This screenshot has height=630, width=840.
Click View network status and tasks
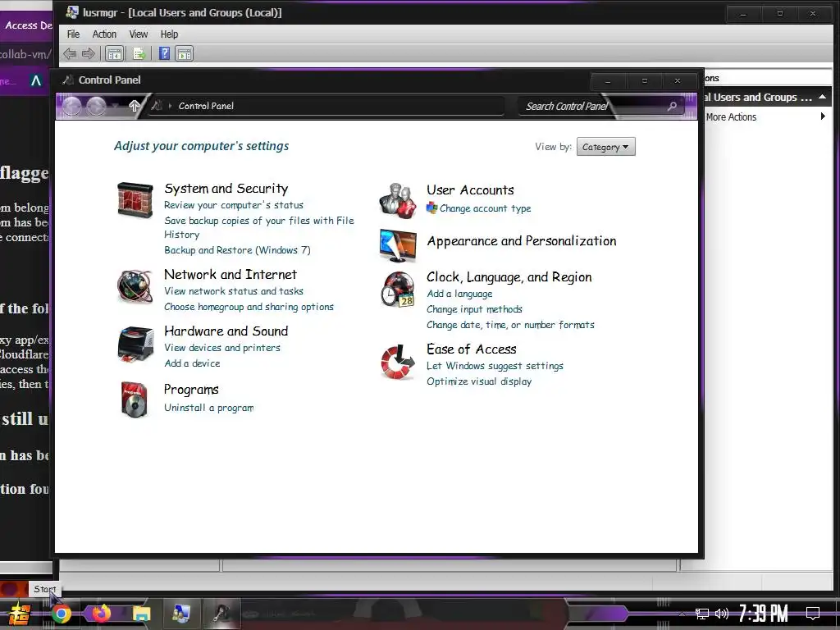pyautogui.click(x=234, y=291)
